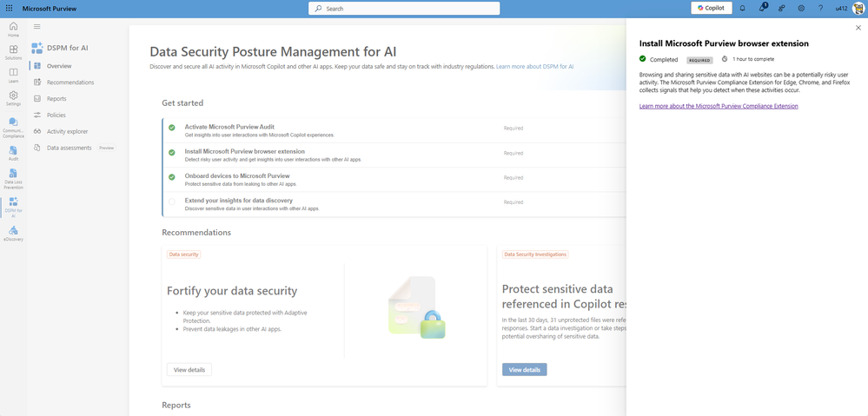The width and height of the screenshot is (868, 416).
Task: Open the user account avatar
Action: pyautogui.click(x=858, y=9)
